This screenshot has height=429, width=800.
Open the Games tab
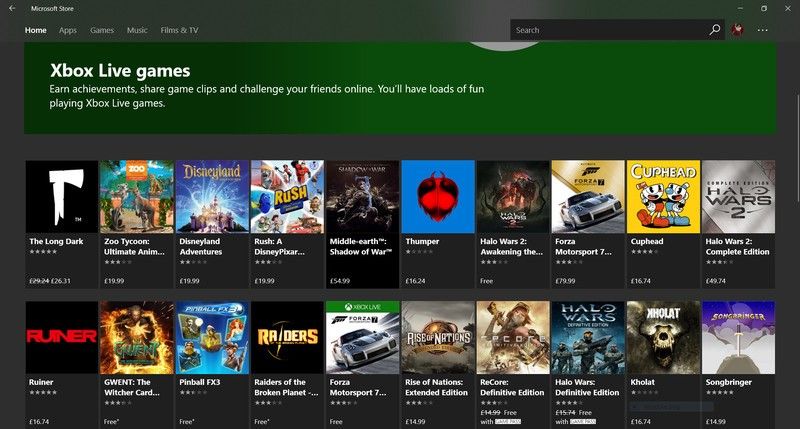point(102,30)
